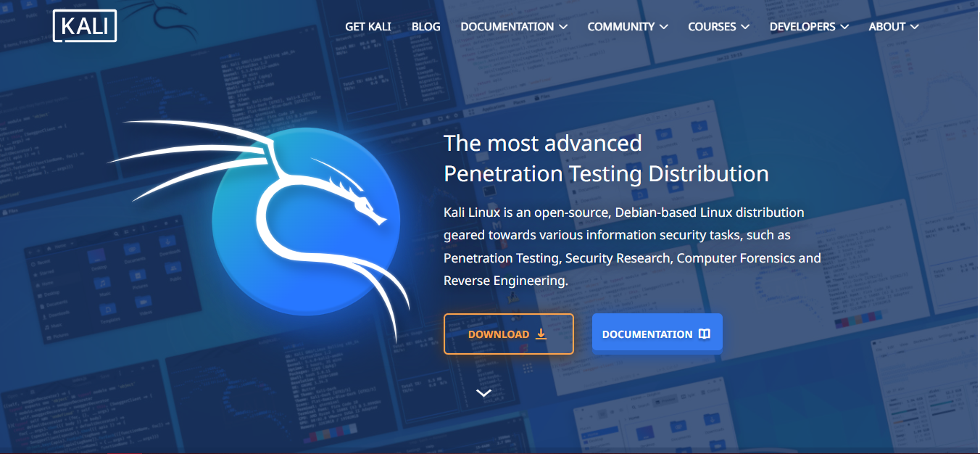Click the blue DOCUMENTATION button

tap(657, 334)
